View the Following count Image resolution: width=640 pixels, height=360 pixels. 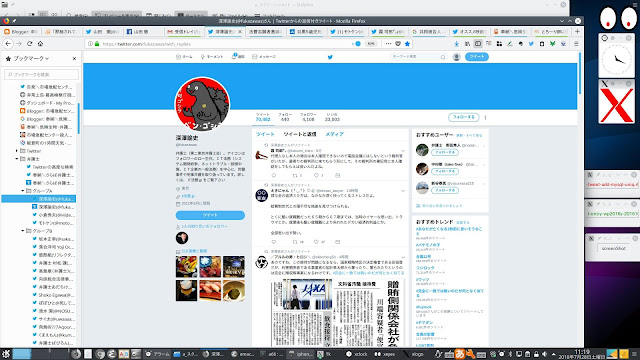pyautogui.click(x=285, y=117)
